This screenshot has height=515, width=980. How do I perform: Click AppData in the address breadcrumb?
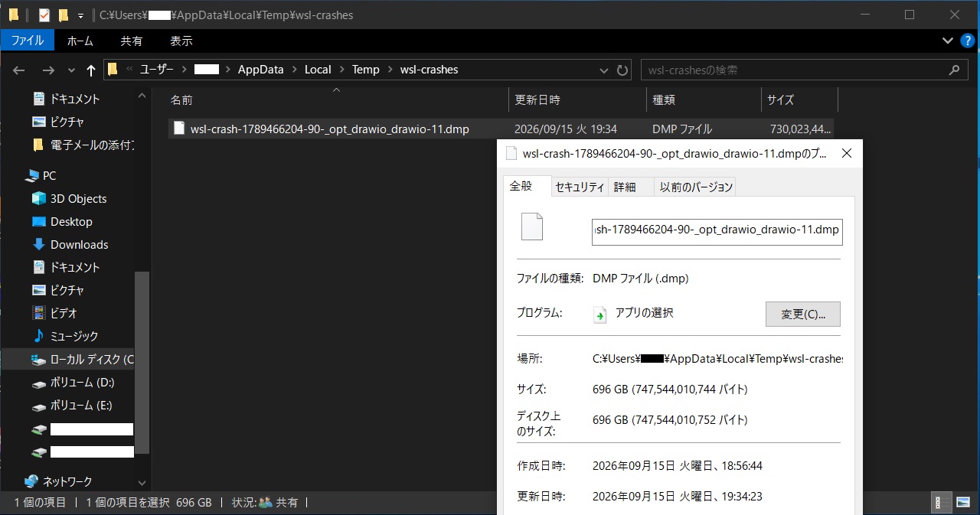(x=260, y=70)
